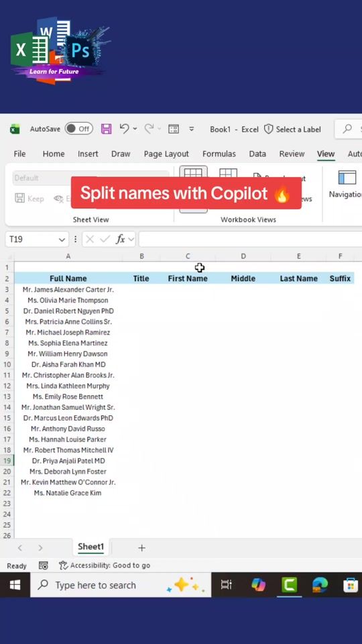Toggle the AutoSave switch
The image size is (362, 644).
tap(79, 129)
